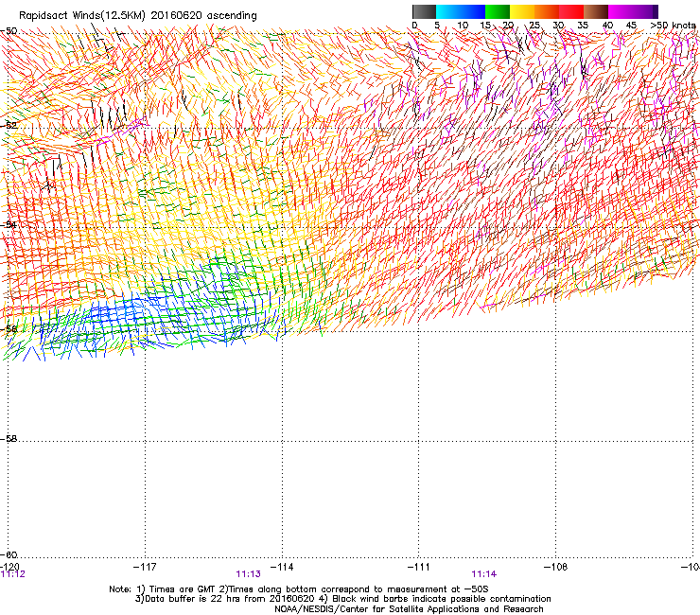
Task: Click the title 'Rapidscat Winds(12.5KM) 20160620 ascending'
Action: [138, 16]
